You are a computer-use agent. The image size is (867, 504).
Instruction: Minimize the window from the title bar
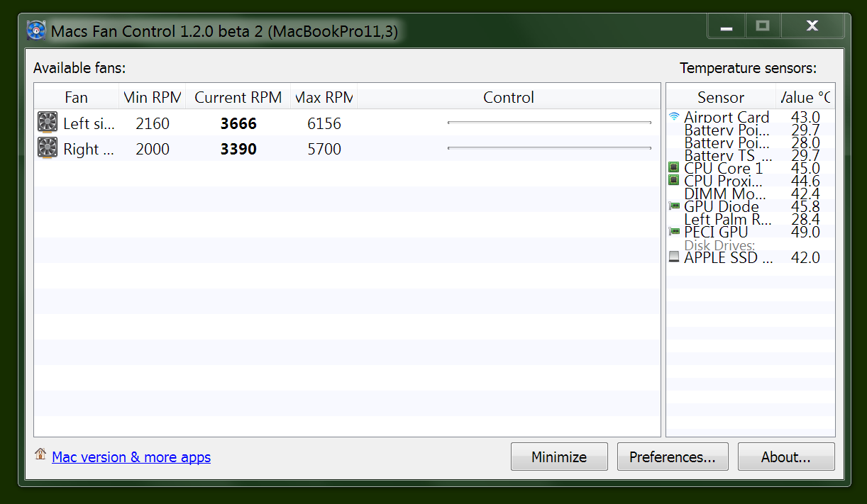[x=727, y=27]
